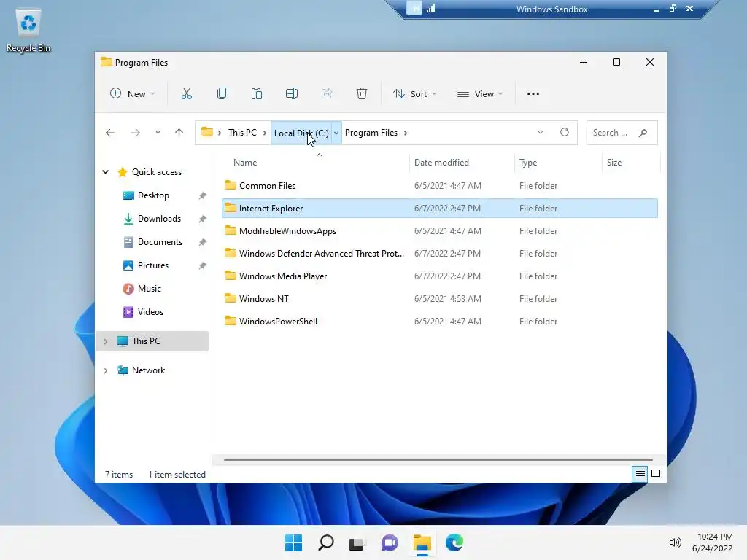Click chevron after This PC breadcrumb
This screenshot has width=747, height=560.
tap(265, 133)
